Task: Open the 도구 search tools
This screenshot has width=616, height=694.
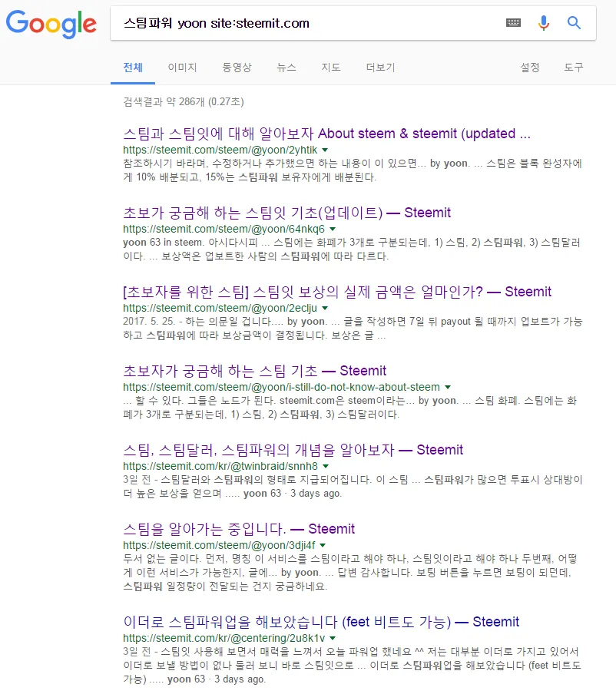Action: 574,68
